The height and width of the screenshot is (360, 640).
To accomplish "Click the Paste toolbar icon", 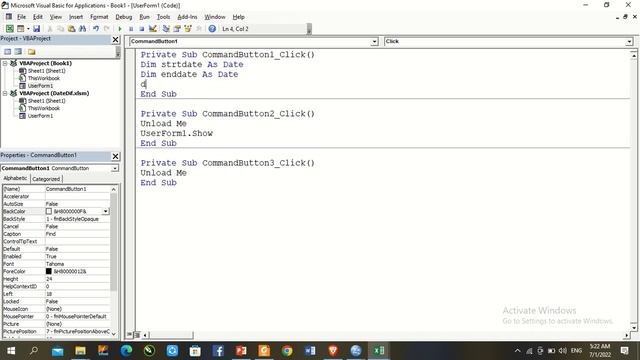I will click(x=71, y=29).
